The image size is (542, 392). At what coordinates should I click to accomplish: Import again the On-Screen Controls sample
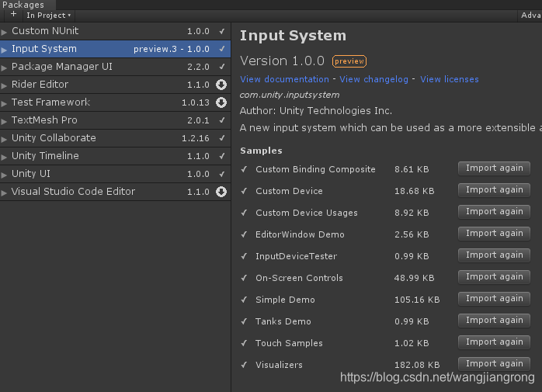click(x=494, y=277)
